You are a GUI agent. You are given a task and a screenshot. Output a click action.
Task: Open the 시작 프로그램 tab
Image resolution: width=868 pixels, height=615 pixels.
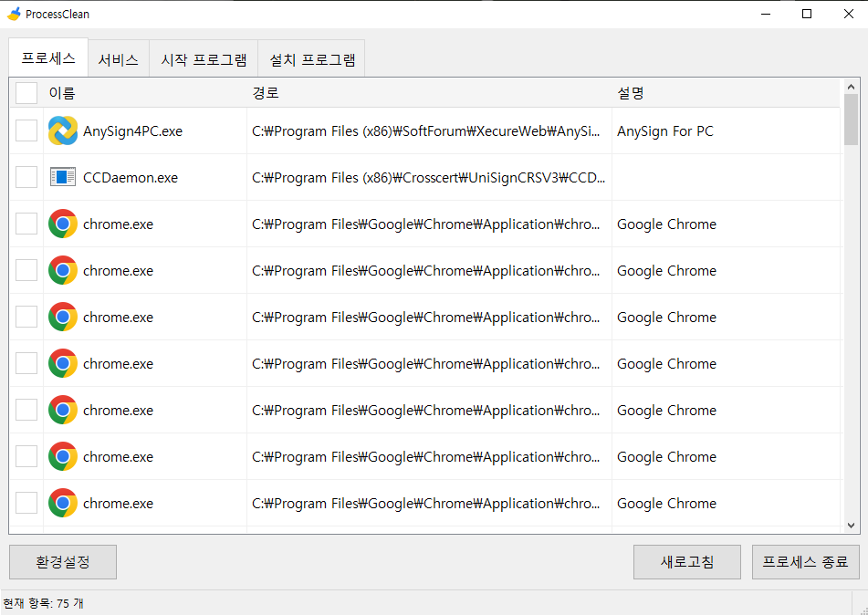pyautogui.click(x=204, y=59)
